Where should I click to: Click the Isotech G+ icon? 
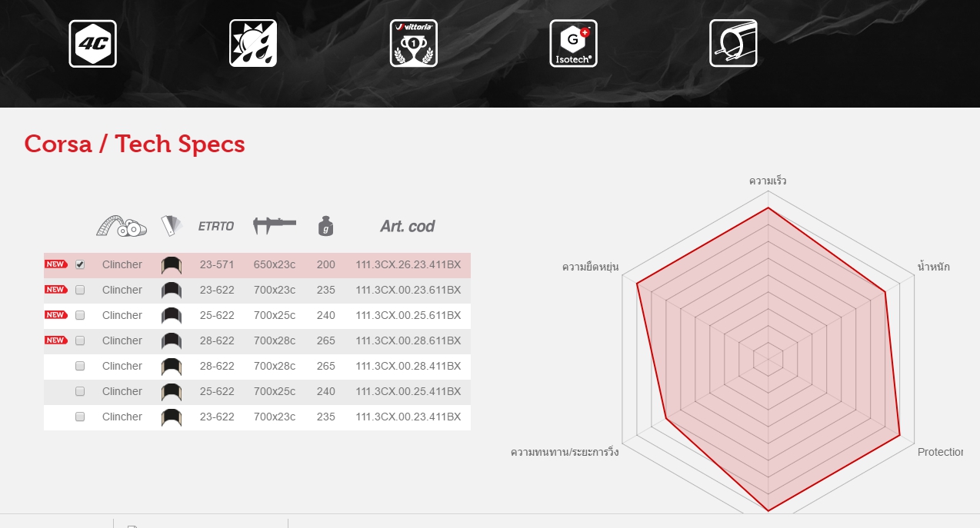[574, 44]
